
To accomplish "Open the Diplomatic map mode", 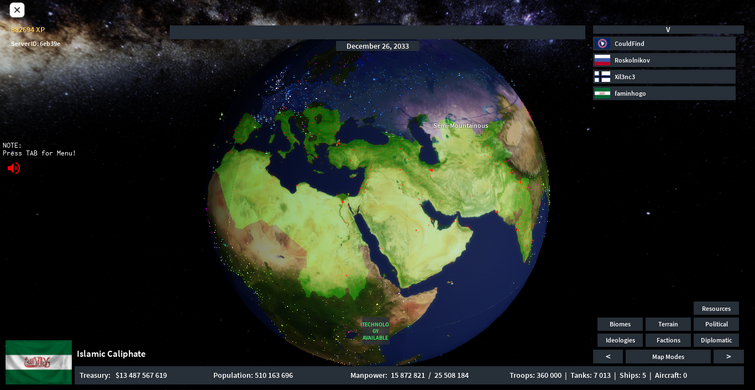I will pyautogui.click(x=716, y=340).
